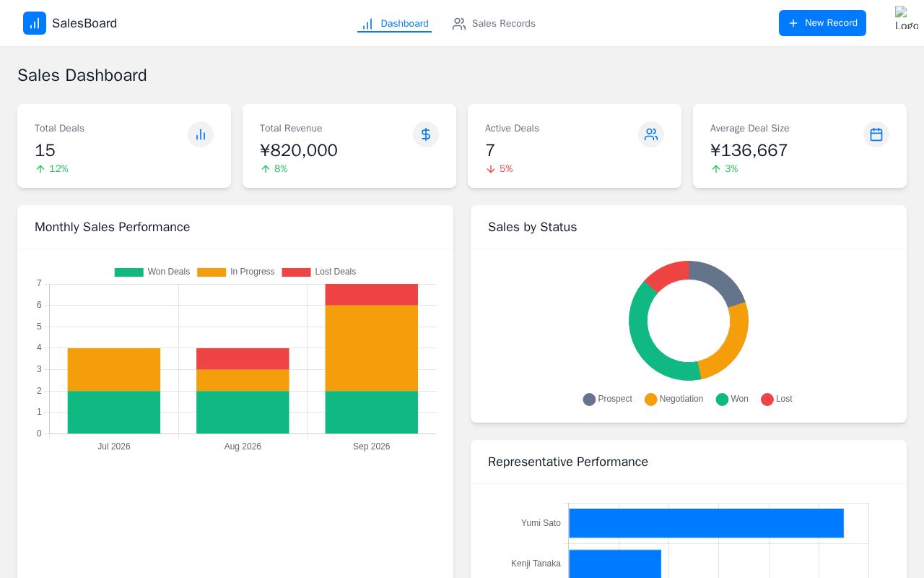924x578 pixels.
Task: Click the Average Deal Size calendar icon
Action: (x=876, y=134)
